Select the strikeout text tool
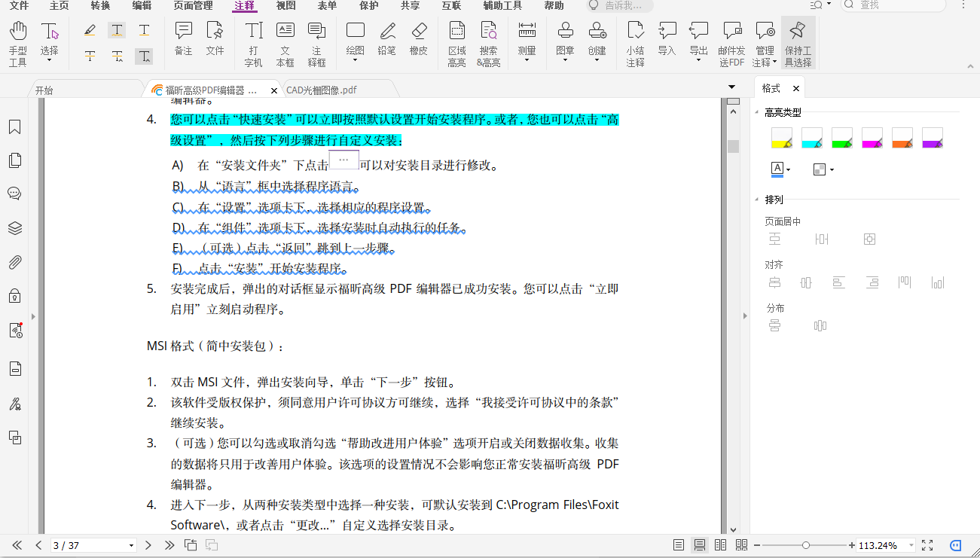This screenshot has height=558, width=980. click(90, 56)
